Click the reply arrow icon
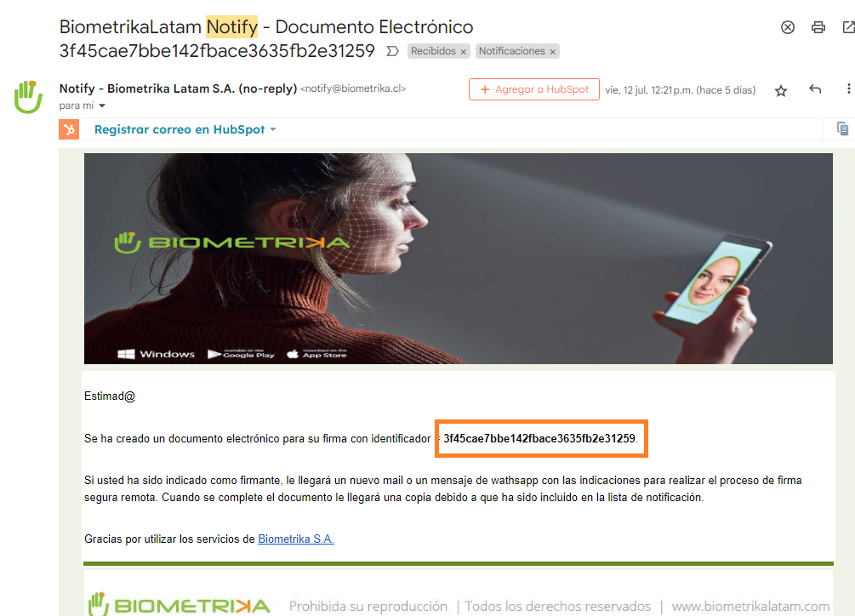Image resolution: width=855 pixels, height=616 pixels. pos(815,88)
